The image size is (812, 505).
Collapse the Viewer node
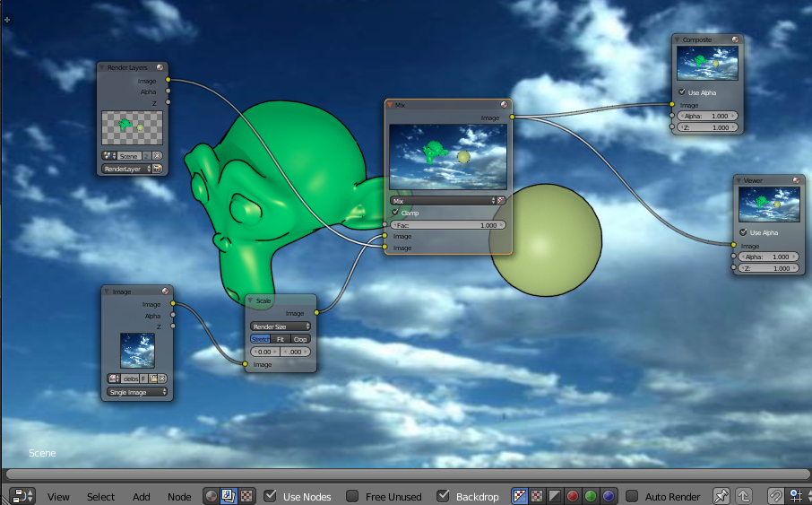pyautogui.click(x=739, y=180)
